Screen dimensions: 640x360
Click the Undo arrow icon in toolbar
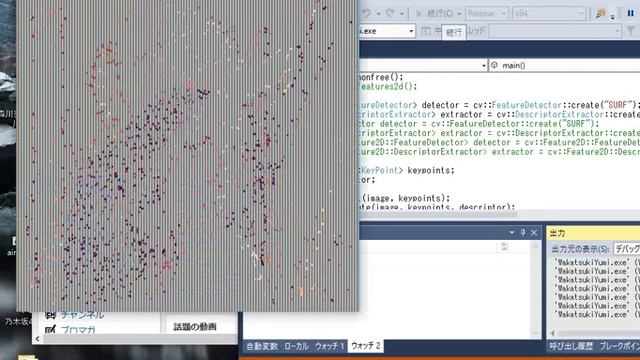(x=366, y=13)
